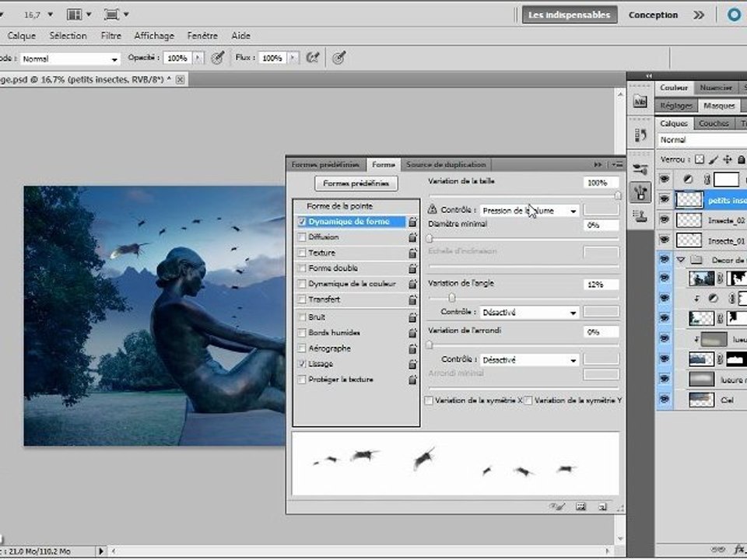Open the Calque menu
Screen dimensions: 747x560
[22, 36]
